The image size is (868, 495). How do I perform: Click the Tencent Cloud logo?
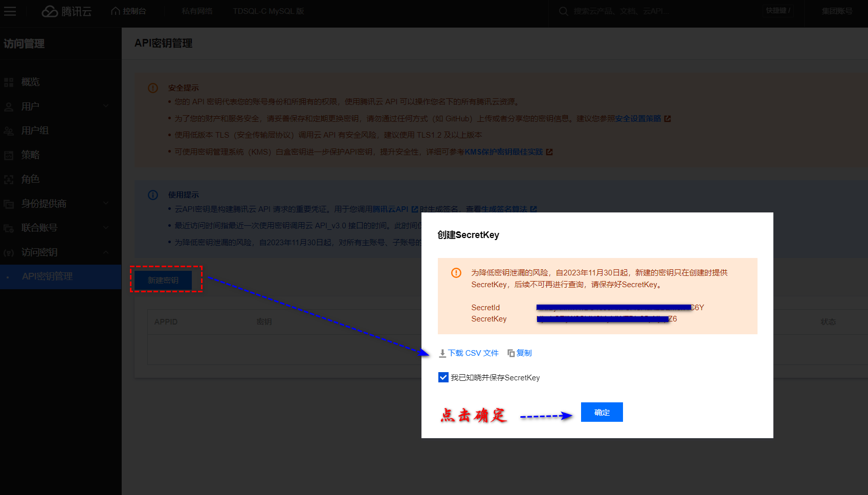[66, 11]
